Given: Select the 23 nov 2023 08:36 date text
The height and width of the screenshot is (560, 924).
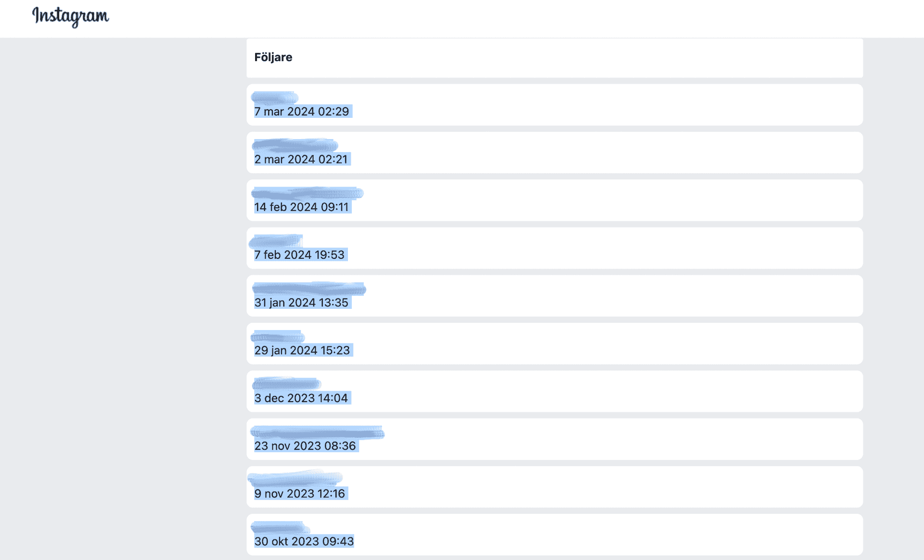Looking at the screenshot, I should [305, 446].
